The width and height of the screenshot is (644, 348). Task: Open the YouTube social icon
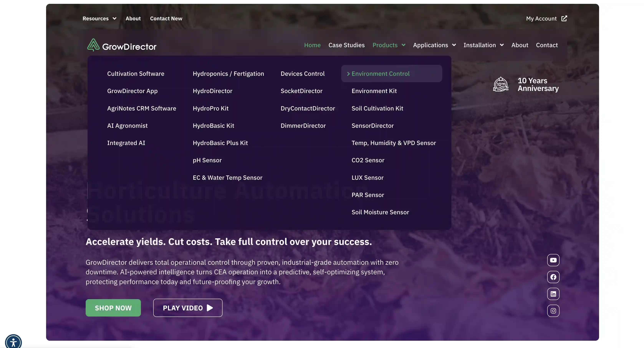coord(553,260)
